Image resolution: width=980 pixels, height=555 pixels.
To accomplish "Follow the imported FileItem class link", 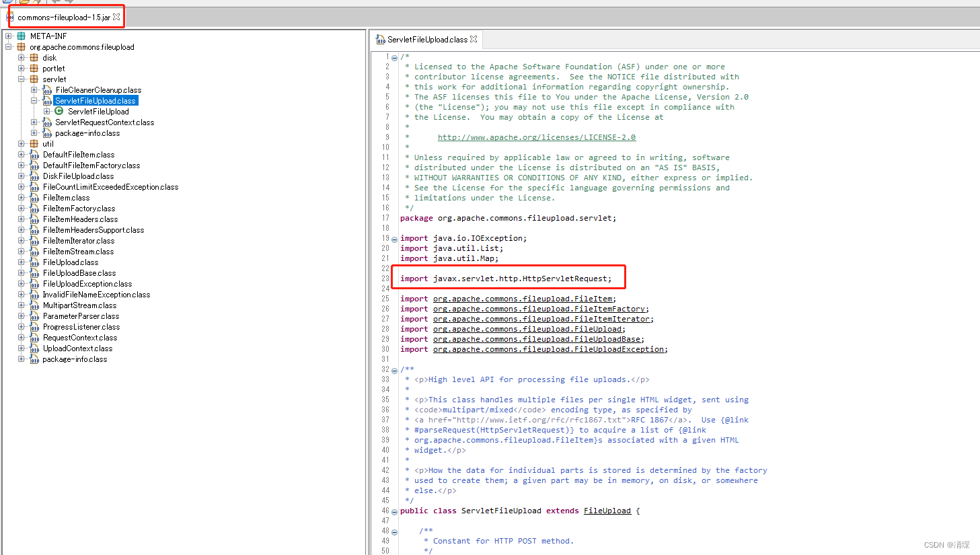I will (523, 299).
